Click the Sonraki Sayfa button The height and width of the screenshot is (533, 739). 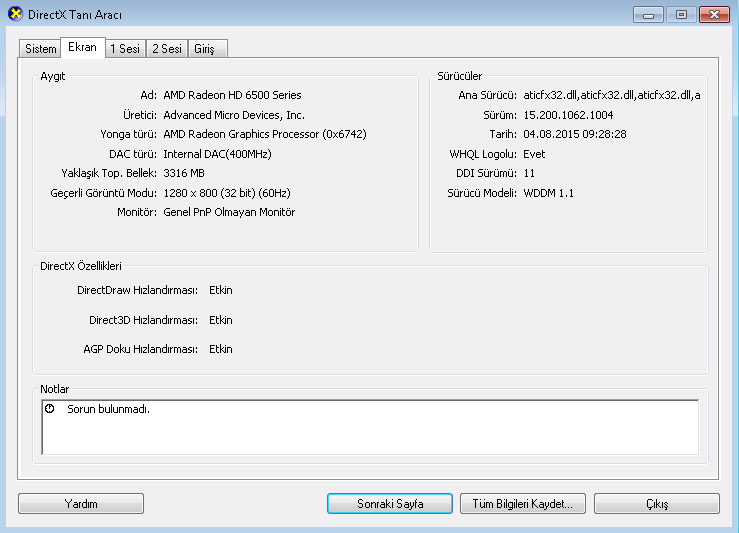[x=390, y=504]
